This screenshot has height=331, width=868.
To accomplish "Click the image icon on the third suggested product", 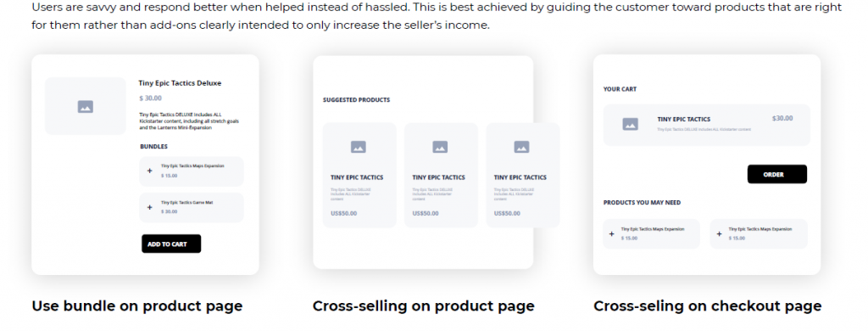I will 521,147.
